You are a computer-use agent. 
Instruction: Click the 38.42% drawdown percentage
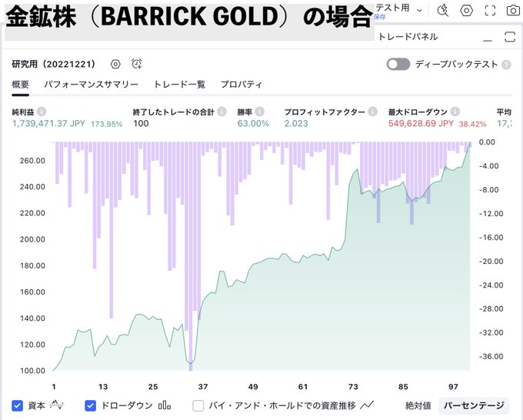coord(473,124)
